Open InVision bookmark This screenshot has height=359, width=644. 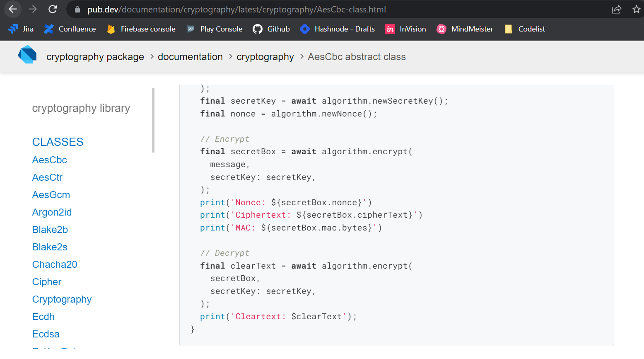point(406,29)
